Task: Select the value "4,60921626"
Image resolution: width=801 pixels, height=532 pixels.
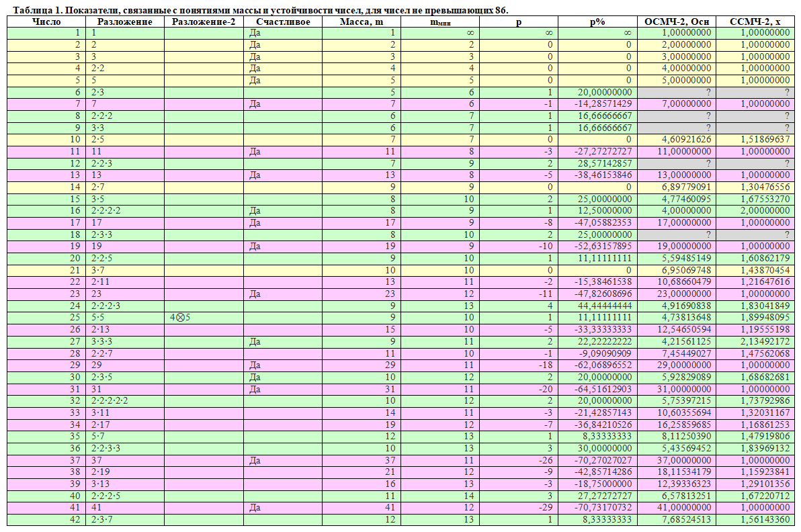Action: click(x=686, y=140)
